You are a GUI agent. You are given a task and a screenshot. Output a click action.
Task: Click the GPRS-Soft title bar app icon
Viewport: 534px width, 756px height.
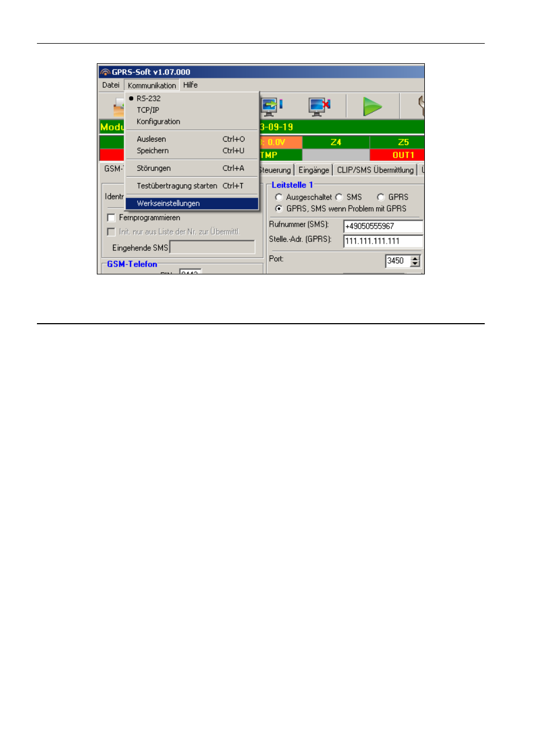[105, 72]
